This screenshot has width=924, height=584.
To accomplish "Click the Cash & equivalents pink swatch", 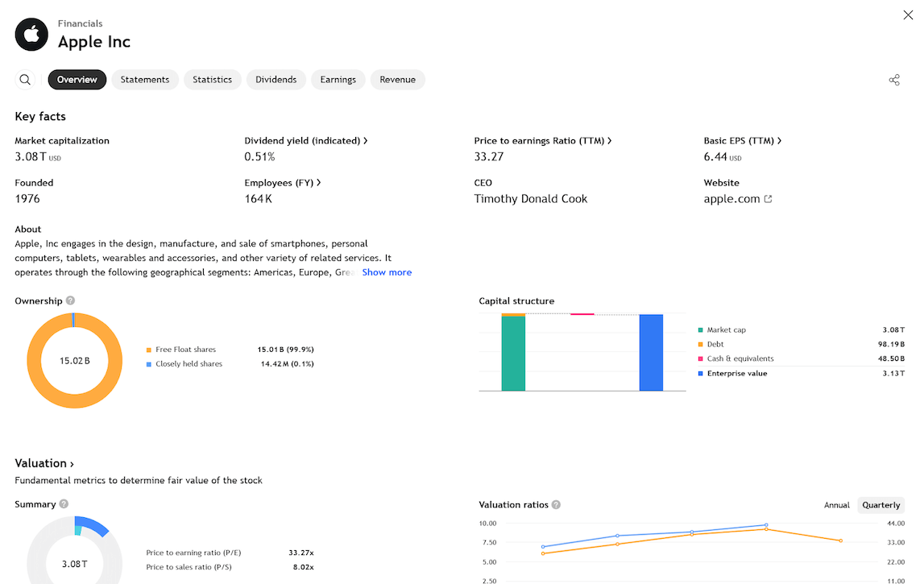I will tap(701, 359).
